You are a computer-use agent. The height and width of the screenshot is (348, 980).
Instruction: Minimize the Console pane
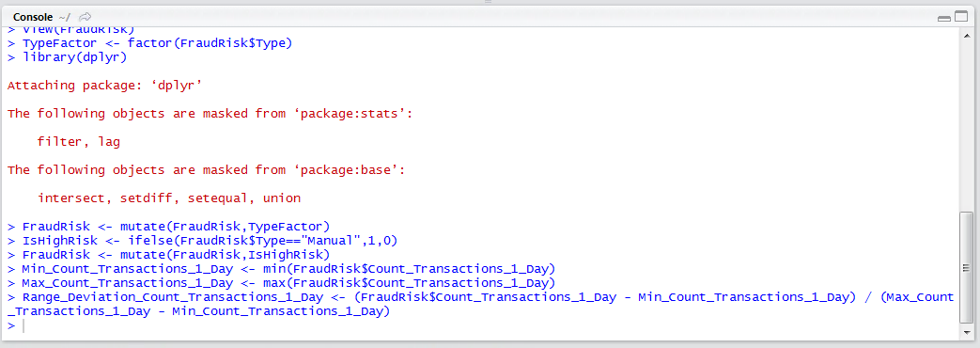point(944,18)
